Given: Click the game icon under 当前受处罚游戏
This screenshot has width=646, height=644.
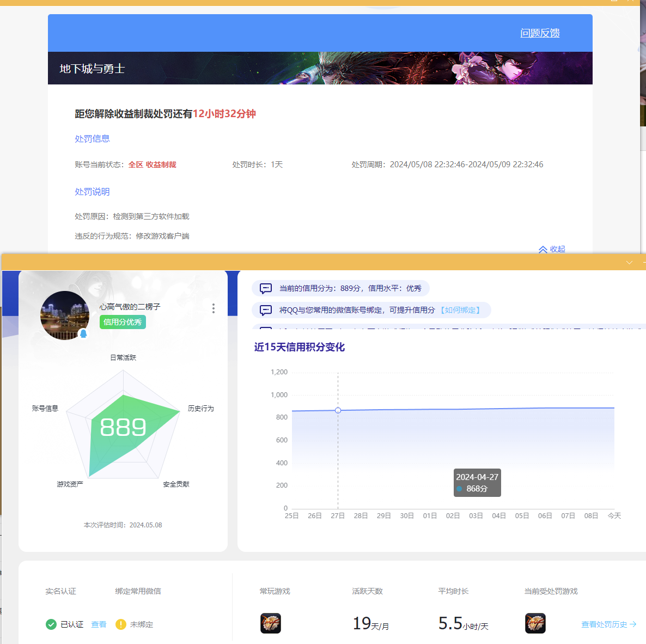Looking at the screenshot, I should coord(535,623).
